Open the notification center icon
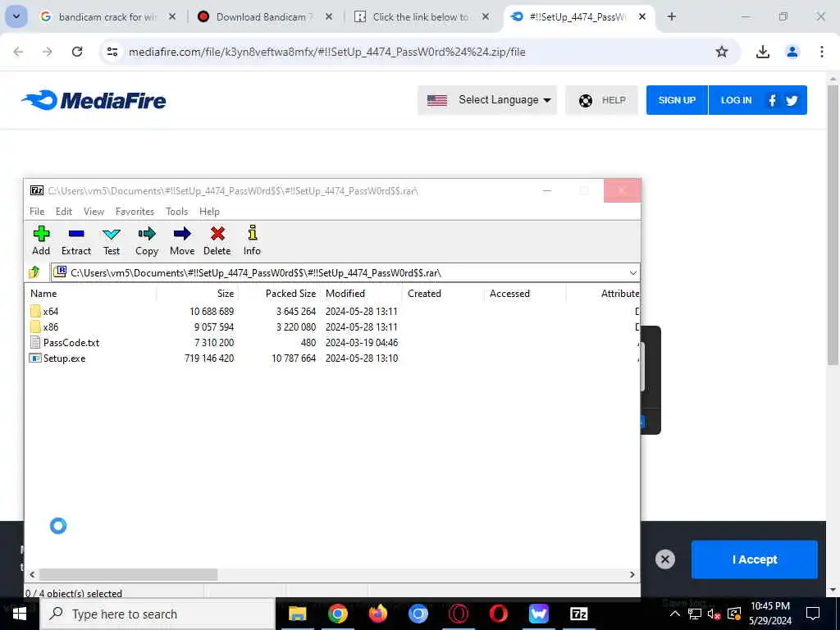 click(813, 614)
